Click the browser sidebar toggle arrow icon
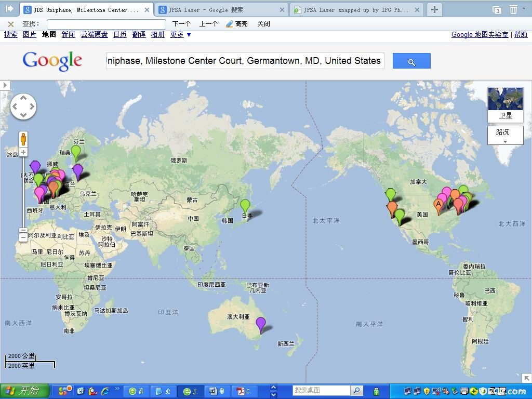Image resolution: width=532 pixels, height=399 pixels. [x=9, y=9]
